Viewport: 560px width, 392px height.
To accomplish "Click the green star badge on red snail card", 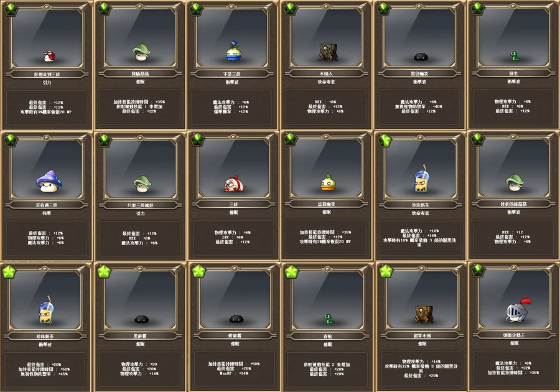I will tap(11, 9).
